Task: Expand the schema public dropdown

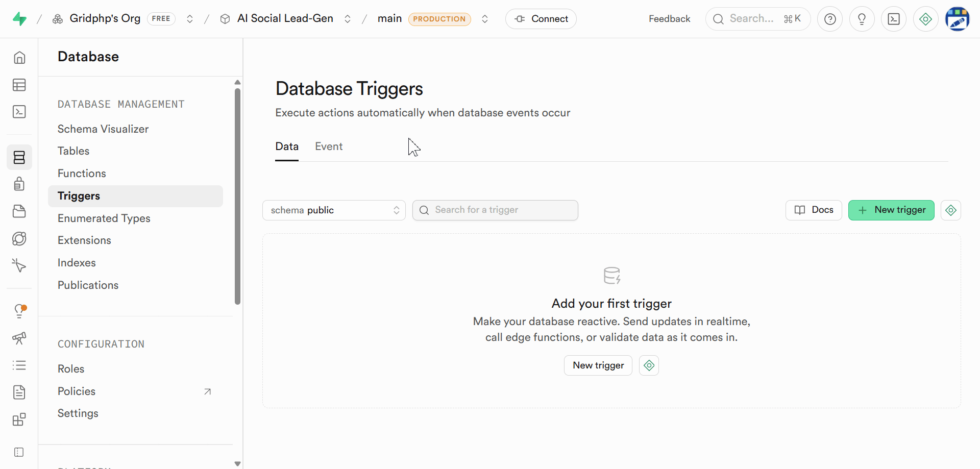Action: point(334,210)
